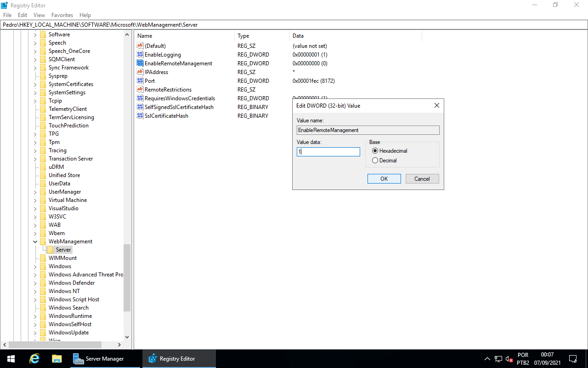The width and height of the screenshot is (588, 368).
Task: Confirm the value with OK
Action: (x=384, y=178)
